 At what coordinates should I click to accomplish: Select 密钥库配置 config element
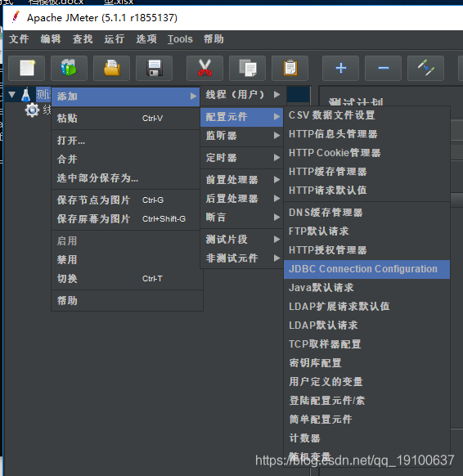[x=366, y=363]
